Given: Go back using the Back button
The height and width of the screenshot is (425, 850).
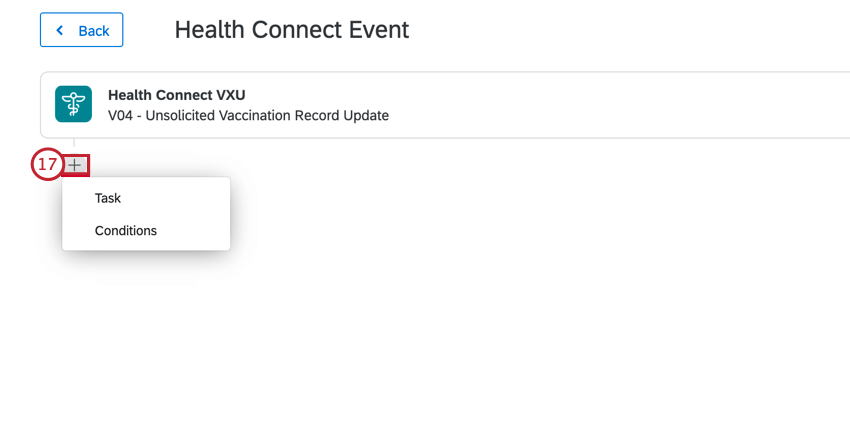Looking at the screenshot, I should 81,30.
